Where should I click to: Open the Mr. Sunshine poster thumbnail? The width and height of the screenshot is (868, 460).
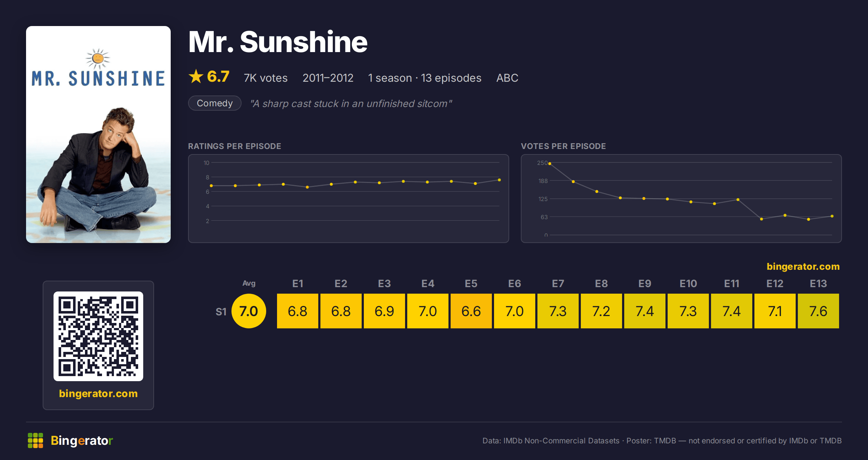pos(98,135)
